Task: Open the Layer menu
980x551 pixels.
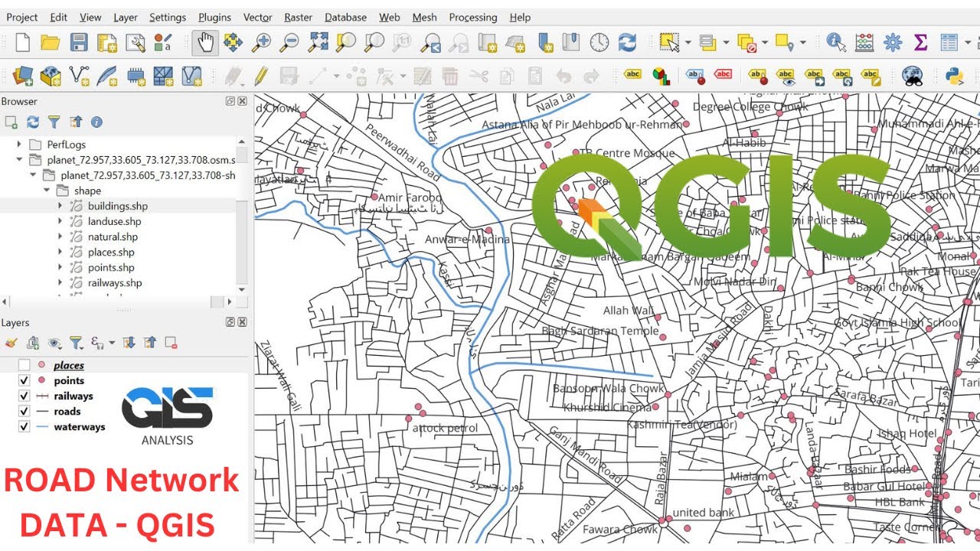Action: [126, 17]
